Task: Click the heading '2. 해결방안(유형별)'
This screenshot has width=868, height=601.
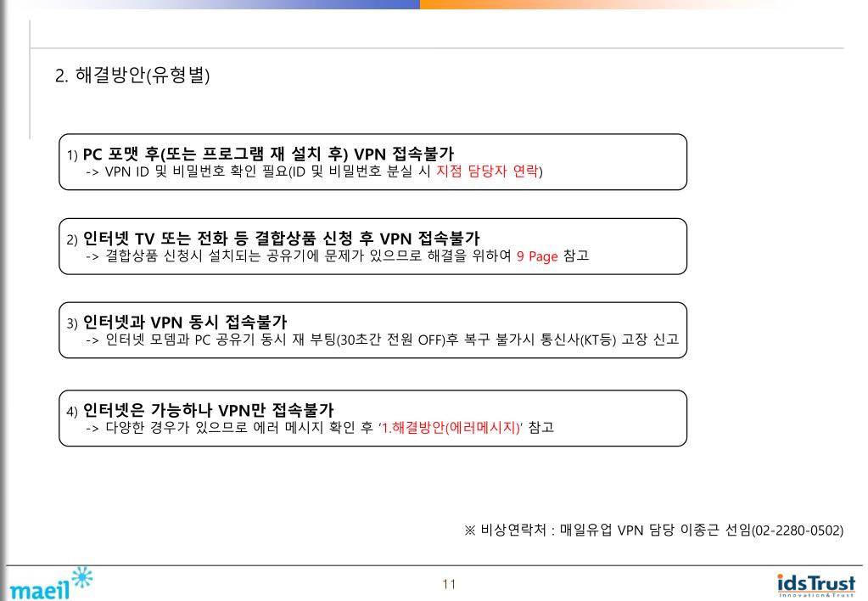Action: 132,75
